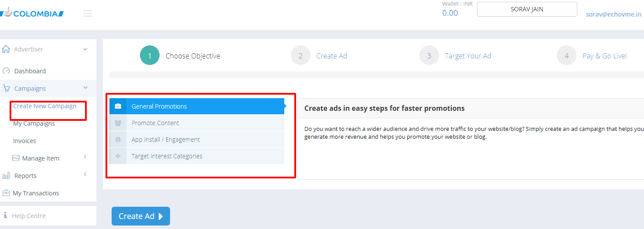Image resolution: width=644 pixels, height=229 pixels.
Task: Click the 'Choose Objective' step label
Action: point(193,56)
